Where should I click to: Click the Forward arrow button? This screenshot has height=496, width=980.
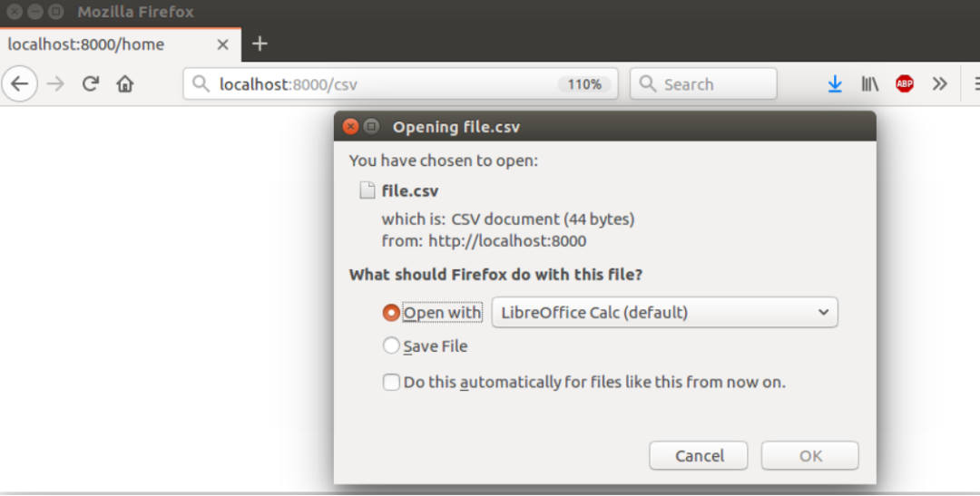click(x=55, y=83)
